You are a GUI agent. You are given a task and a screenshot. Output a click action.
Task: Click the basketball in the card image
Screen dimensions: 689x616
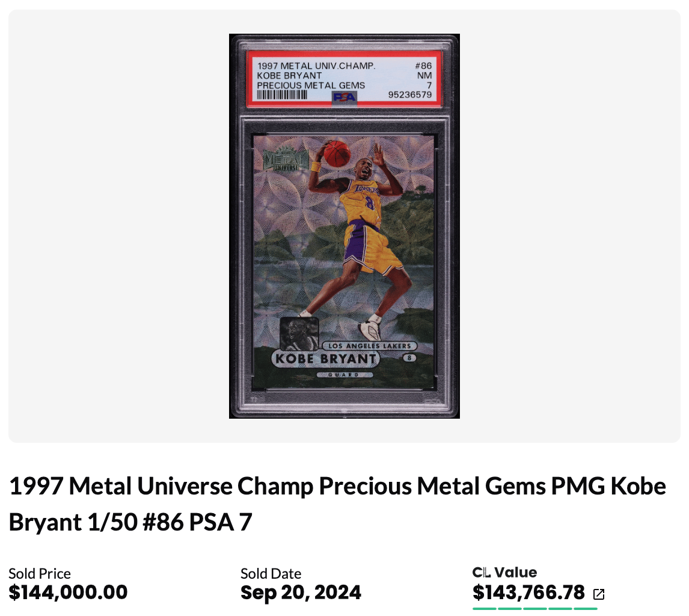coord(337,153)
